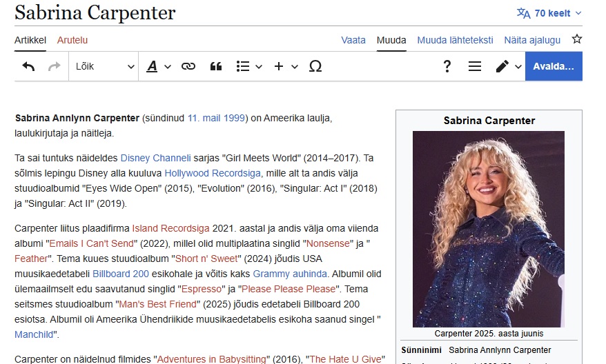606x364 pixels.
Task: Click the undo arrow icon
Action: [x=28, y=66]
